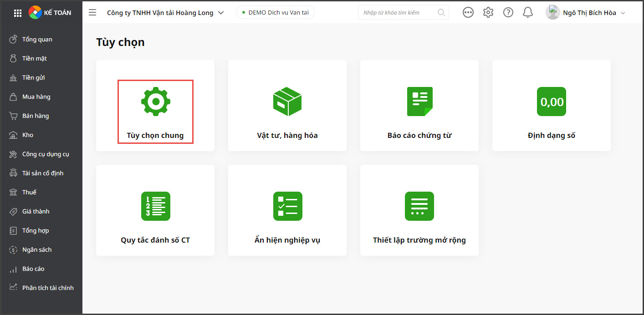Click the search keyword input field
This screenshot has height=315, width=644.
click(x=399, y=13)
